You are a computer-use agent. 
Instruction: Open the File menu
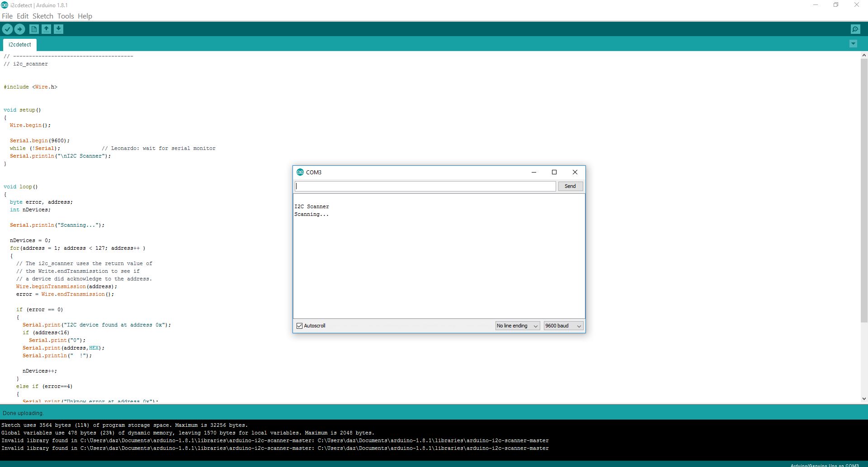coord(7,16)
